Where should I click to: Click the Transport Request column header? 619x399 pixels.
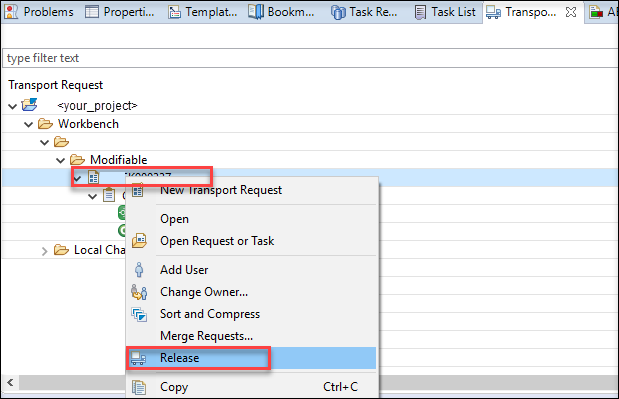56,85
